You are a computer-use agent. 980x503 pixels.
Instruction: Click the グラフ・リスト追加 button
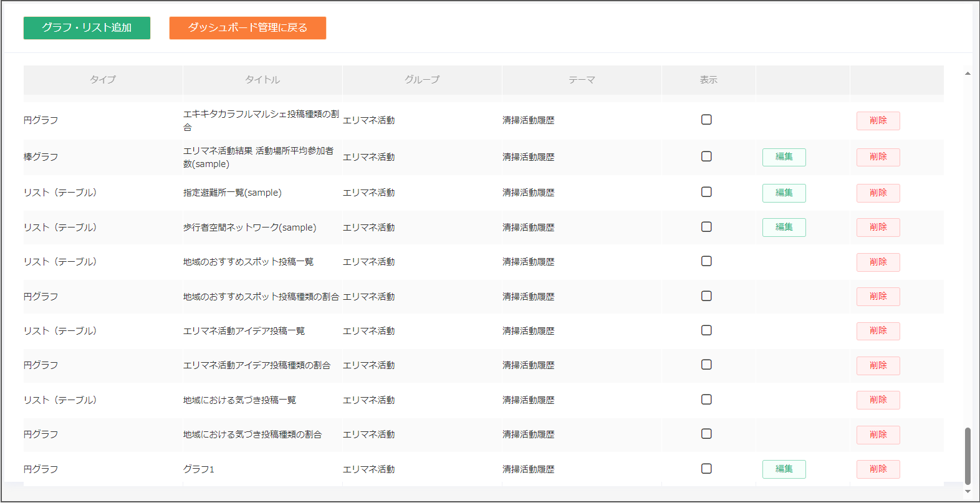tap(87, 28)
